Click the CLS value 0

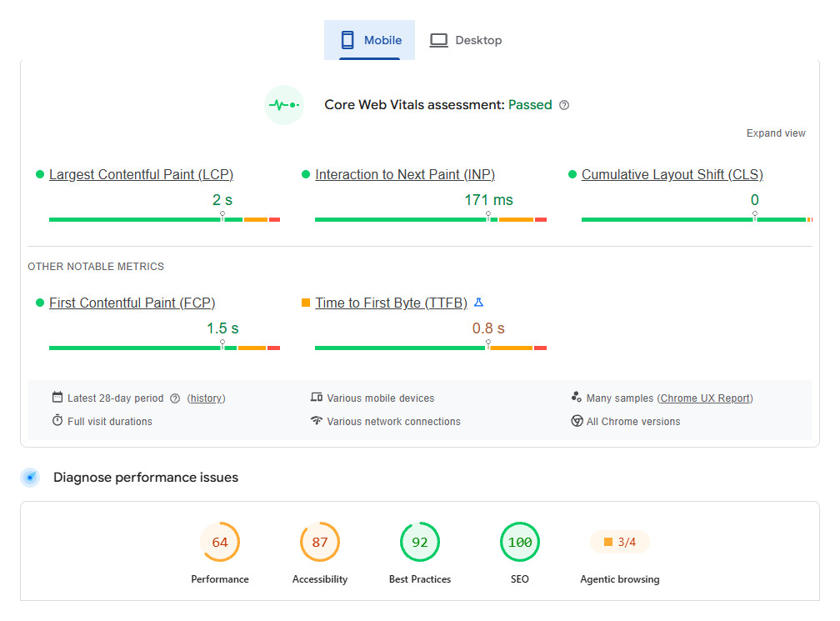tap(754, 200)
